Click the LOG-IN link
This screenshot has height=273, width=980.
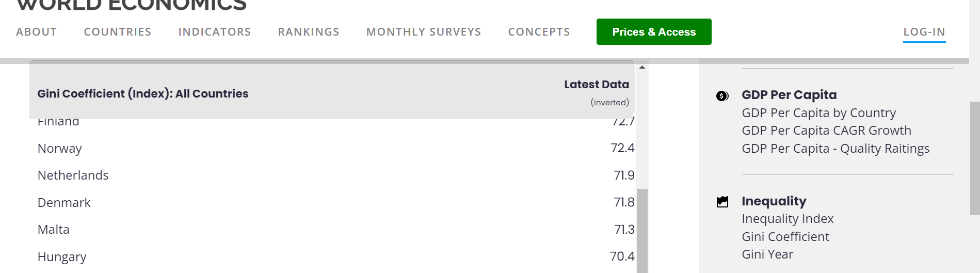924,32
